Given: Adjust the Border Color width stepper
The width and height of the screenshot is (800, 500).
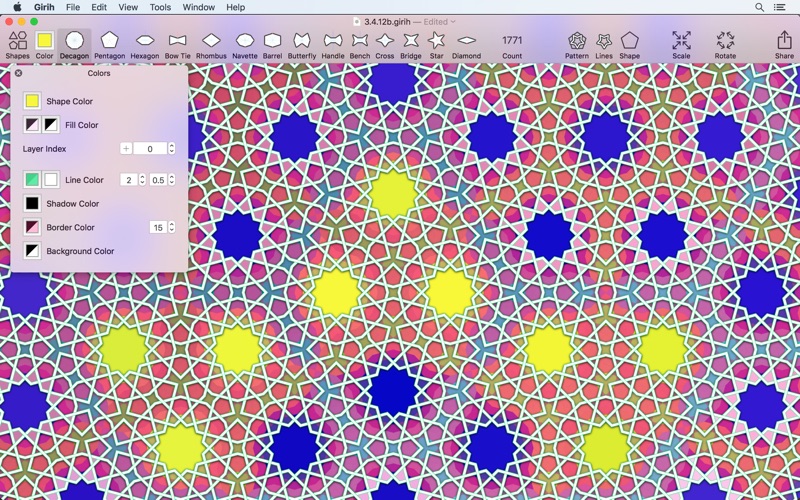Looking at the screenshot, I should click(x=172, y=228).
